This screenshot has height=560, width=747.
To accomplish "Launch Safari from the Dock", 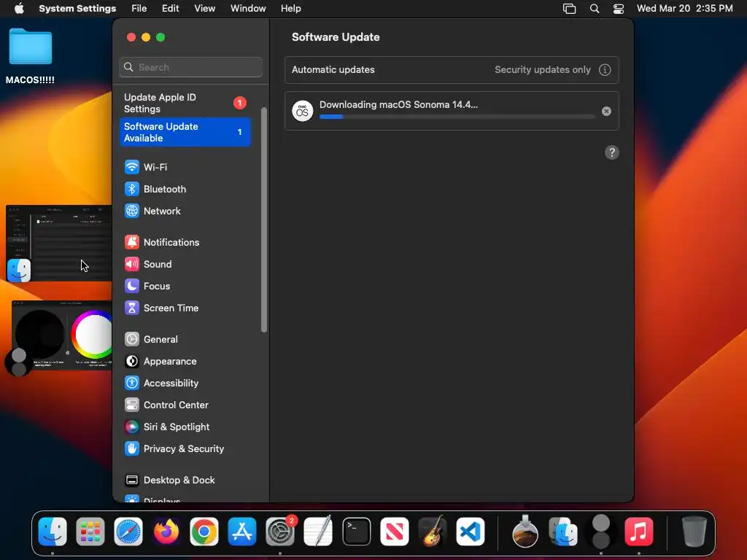I will coord(128,532).
